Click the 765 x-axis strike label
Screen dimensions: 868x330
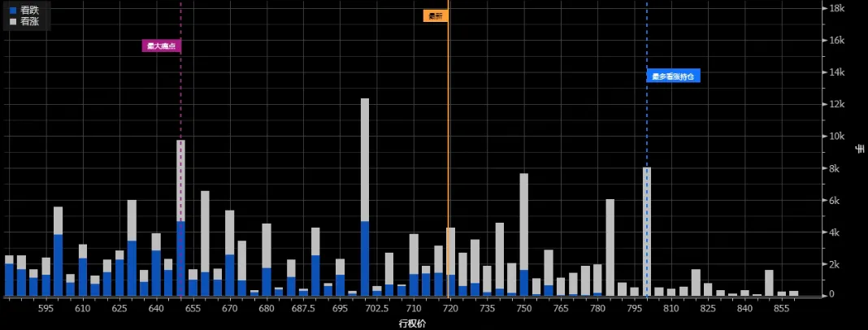click(561, 308)
